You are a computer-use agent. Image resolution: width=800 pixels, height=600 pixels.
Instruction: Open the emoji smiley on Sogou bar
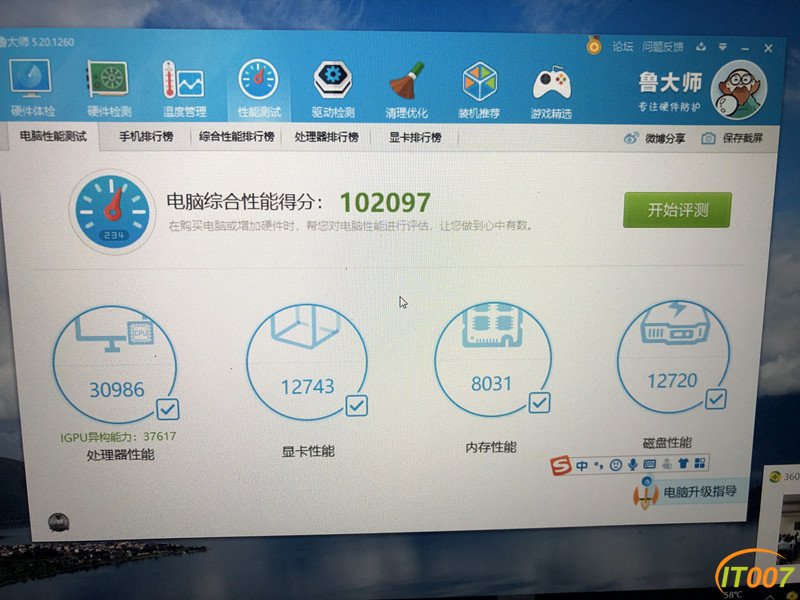616,465
